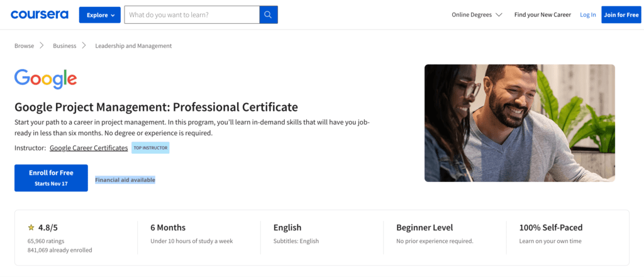The width and height of the screenshot is (644, 277).
Task: Open the Explore dropdown menu
Action: tap(99, 14)
